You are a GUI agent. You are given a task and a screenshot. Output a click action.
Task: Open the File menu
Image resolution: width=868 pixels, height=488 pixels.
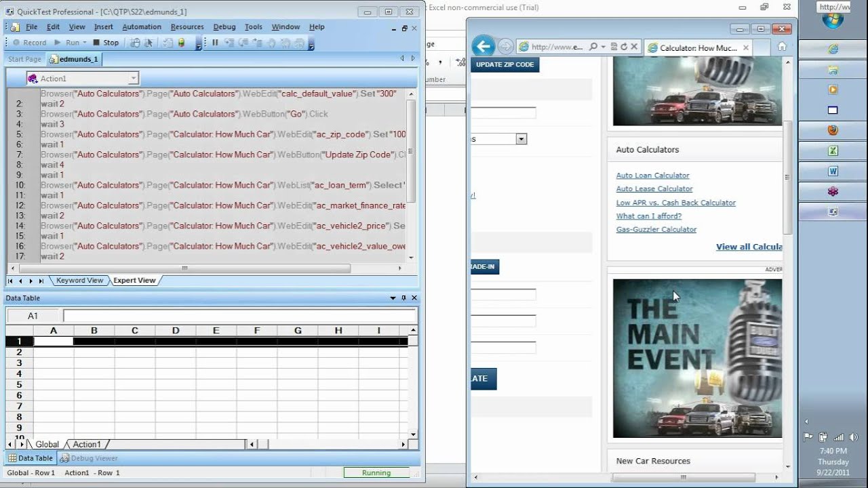coord(31,27)
